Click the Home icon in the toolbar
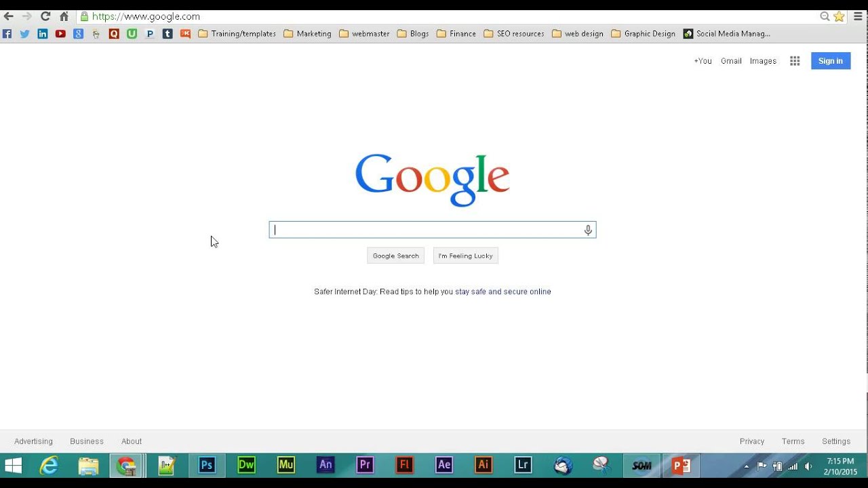Screen dimensions: 868x488 (x=64, y=16)
